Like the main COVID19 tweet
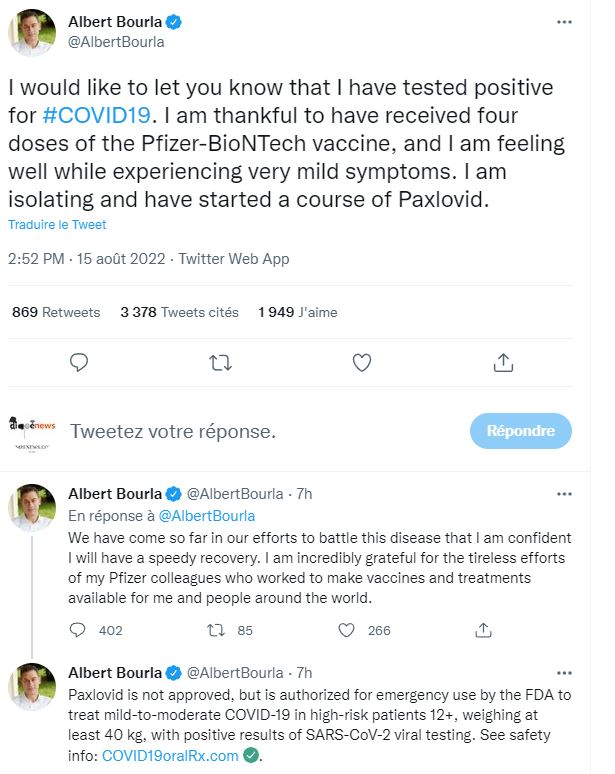 point(363,362)
